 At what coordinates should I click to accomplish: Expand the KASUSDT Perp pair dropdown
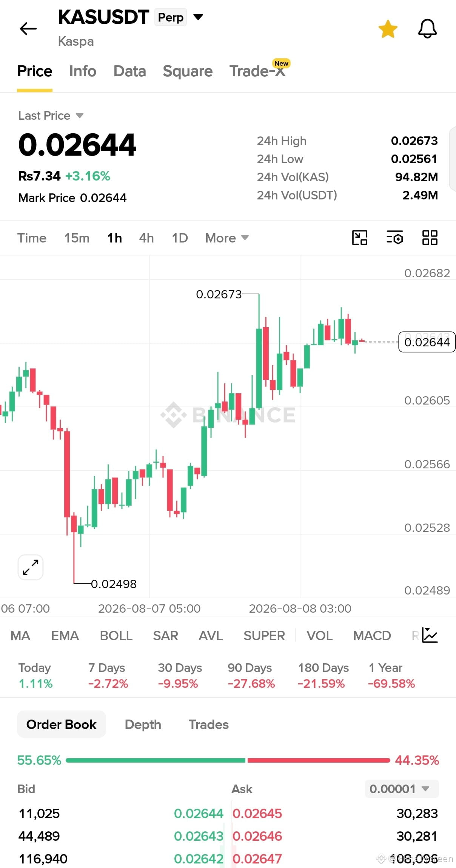point(198,17)
